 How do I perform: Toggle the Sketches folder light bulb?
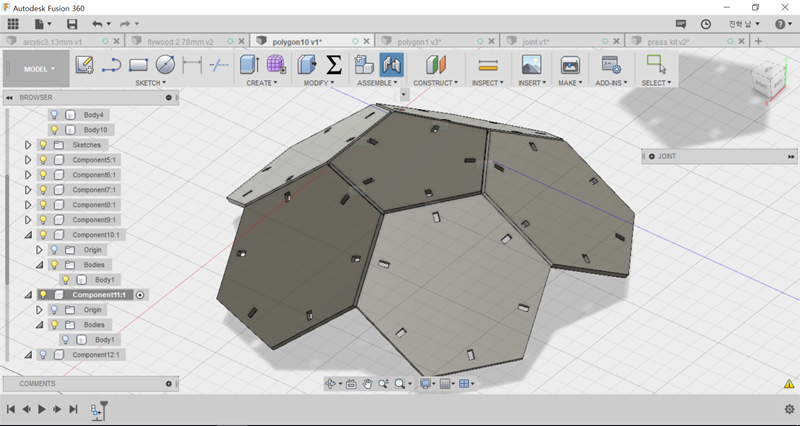pyautogui.click(x=44, y=145)
